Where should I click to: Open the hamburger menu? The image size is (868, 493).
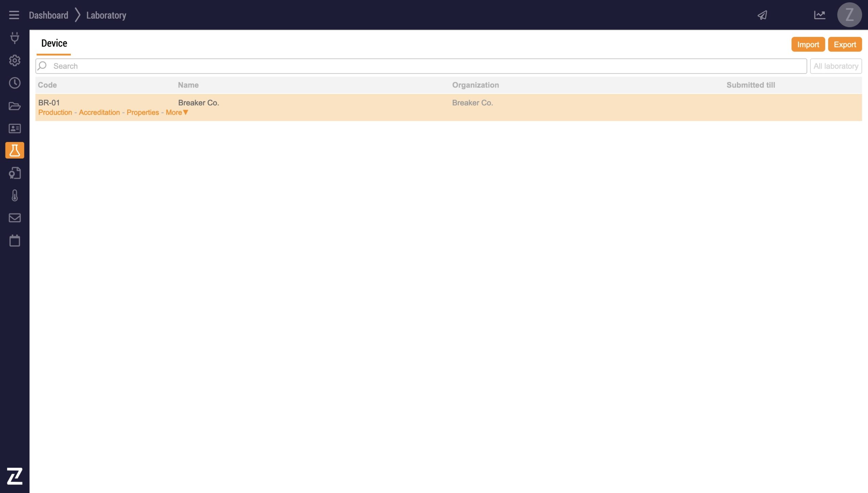point(14,15)
